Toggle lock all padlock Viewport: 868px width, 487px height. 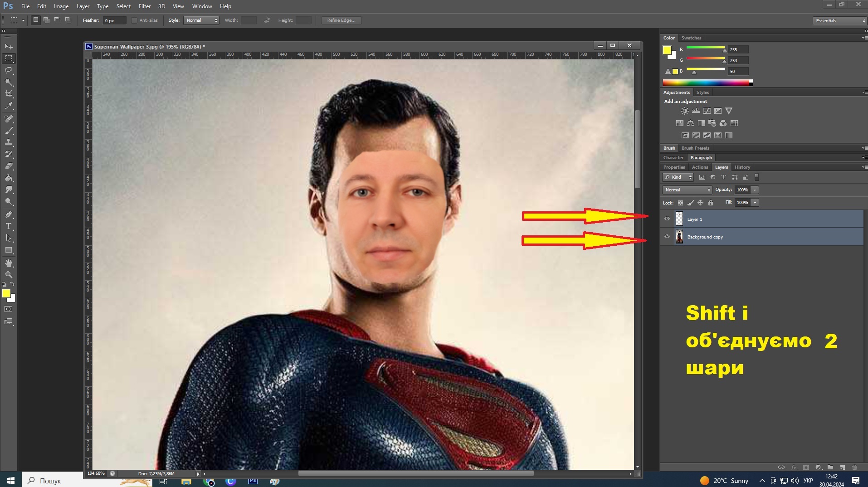click(711, 203)
